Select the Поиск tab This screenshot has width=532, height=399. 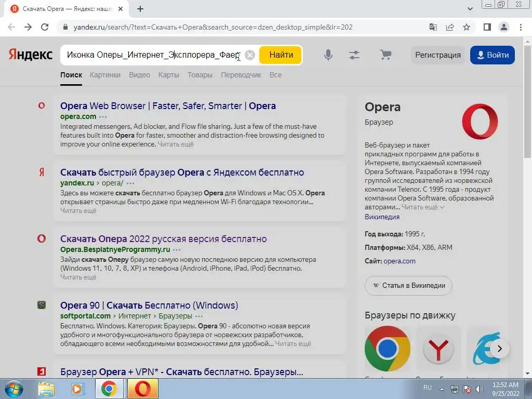71,75
